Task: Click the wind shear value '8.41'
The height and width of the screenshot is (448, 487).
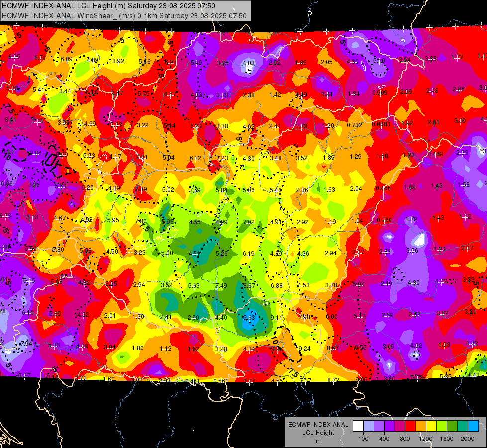Action: 10,119
